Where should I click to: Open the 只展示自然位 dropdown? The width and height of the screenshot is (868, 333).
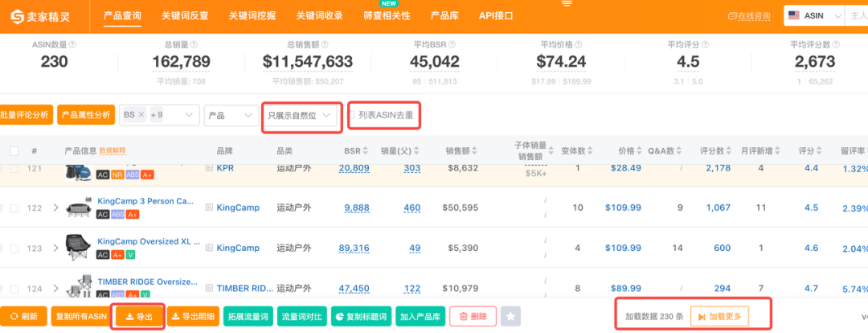click(x=301, y=115)
